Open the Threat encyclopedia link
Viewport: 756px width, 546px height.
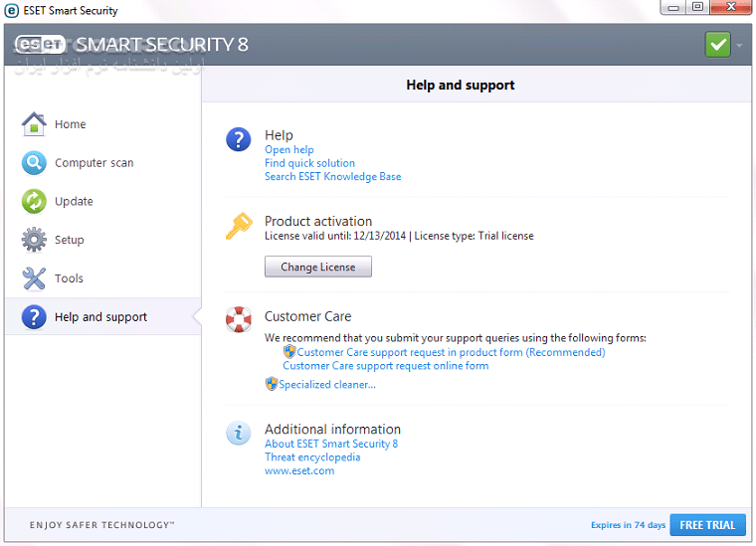pos(312,456)
